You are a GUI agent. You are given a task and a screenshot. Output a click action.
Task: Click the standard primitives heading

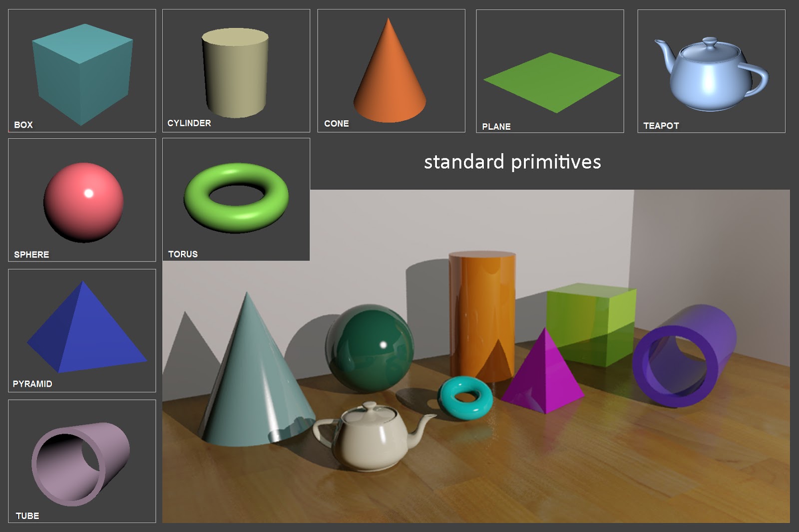click(x=512, y=161)
